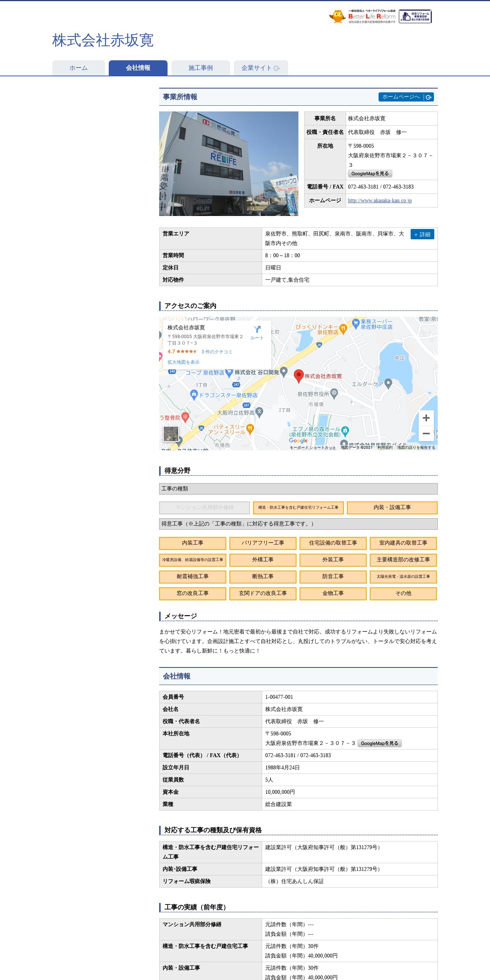
Task: Click the ルート directions icon on map
Action: click(x=257, y=332)
